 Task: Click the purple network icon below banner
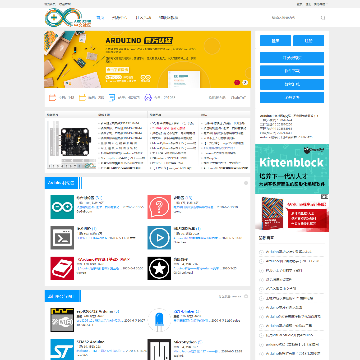click(x=148, y=98)
